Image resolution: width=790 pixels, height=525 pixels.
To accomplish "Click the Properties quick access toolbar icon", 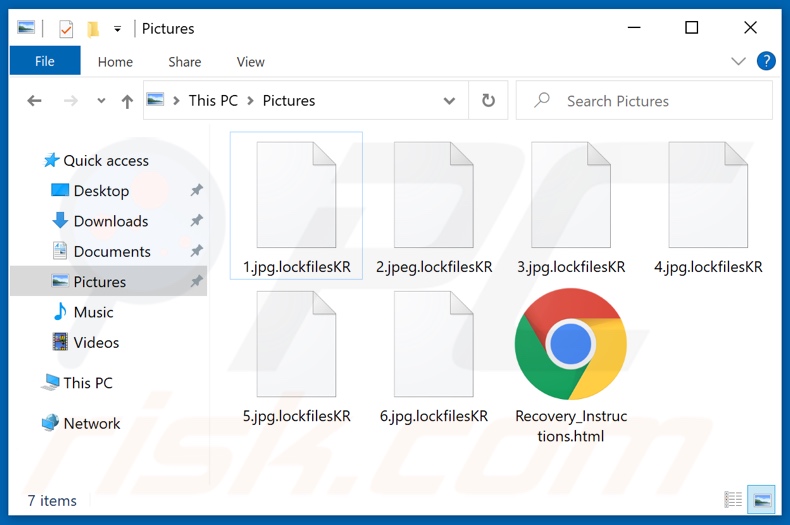I will click(66, 29).
